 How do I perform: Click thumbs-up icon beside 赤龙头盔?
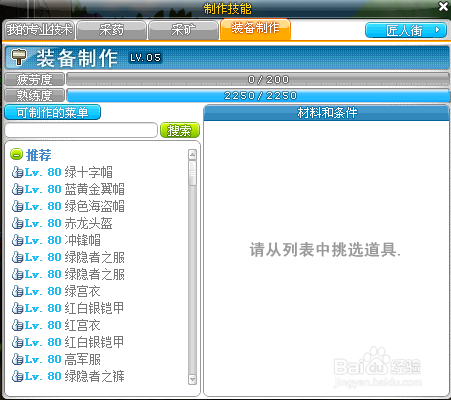click(x=17, y=223)
